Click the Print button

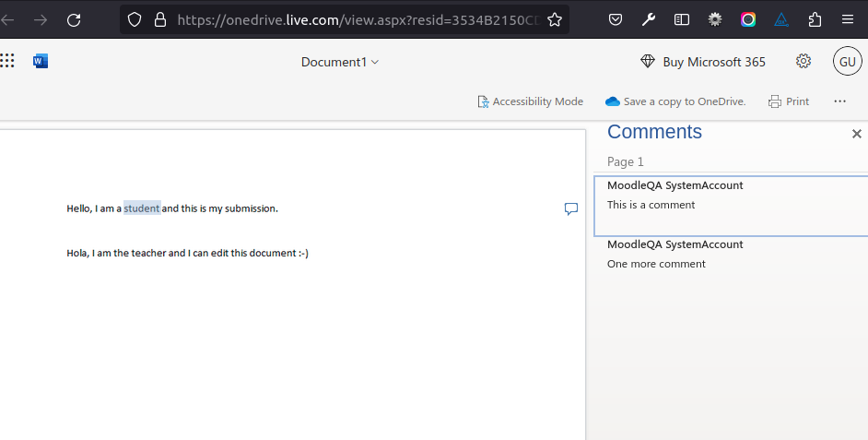(x=789, y=101)
